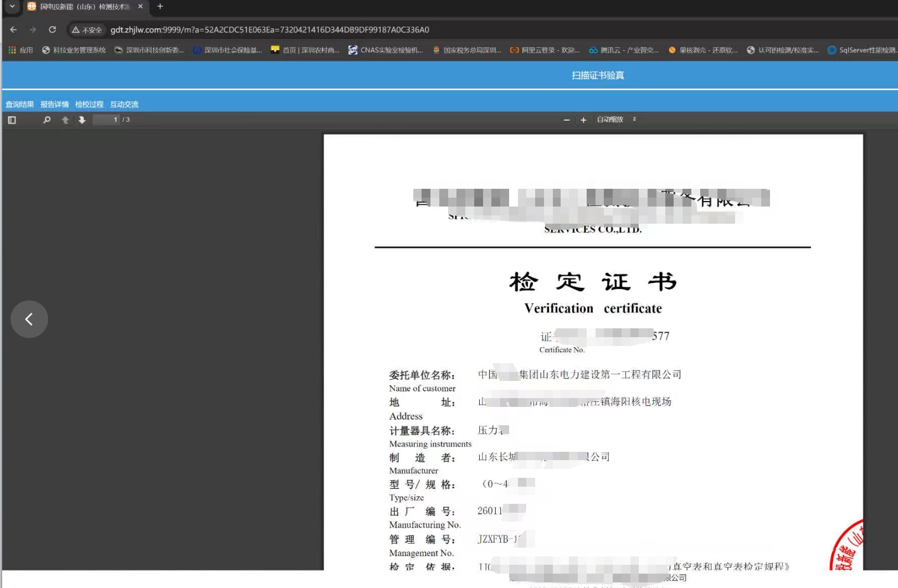Open a new browser tab

tap(160, 7)
